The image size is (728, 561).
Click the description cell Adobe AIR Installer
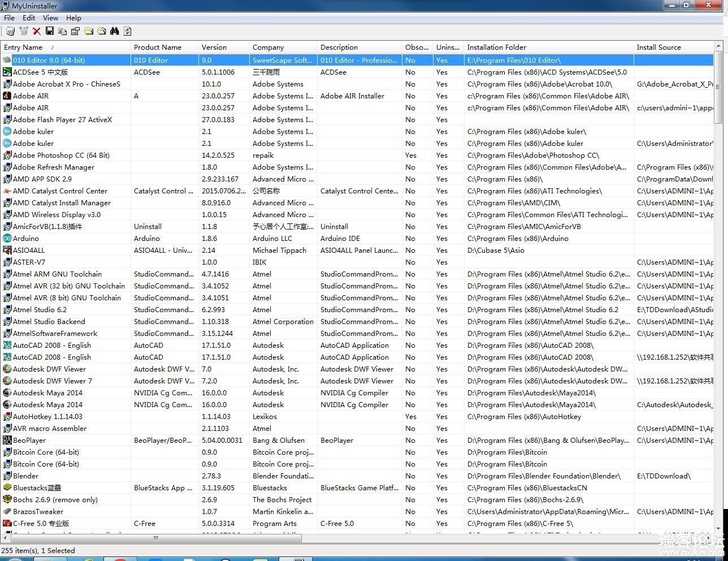pyautogui.click(x=352, y=96)
